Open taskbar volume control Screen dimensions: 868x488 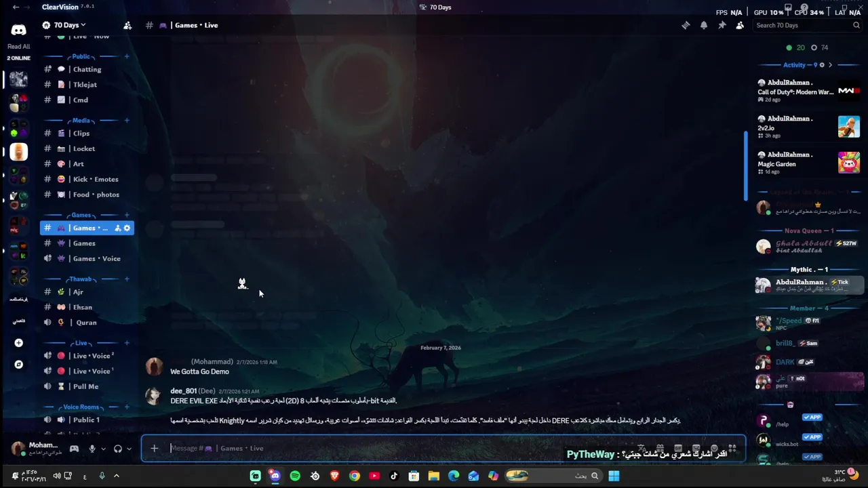(x=57, y=476)
